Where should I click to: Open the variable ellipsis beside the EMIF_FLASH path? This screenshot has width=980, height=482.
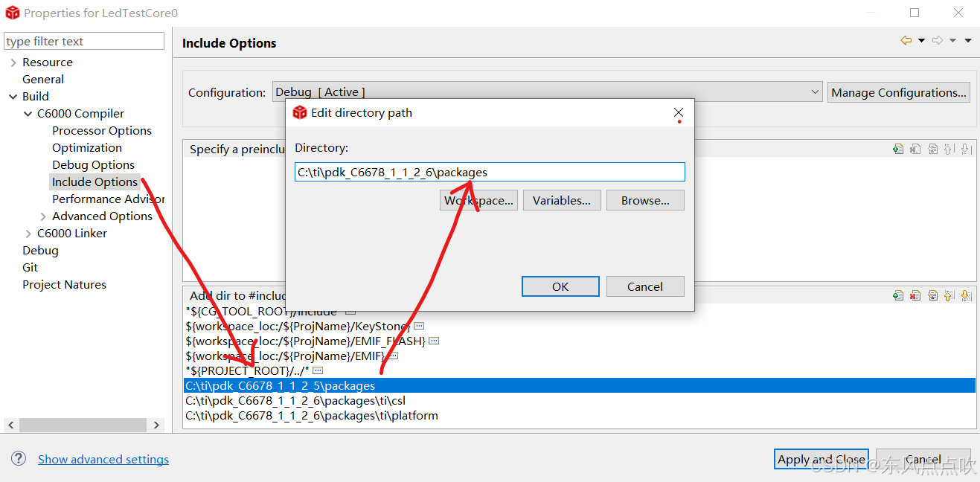(434, 341)
